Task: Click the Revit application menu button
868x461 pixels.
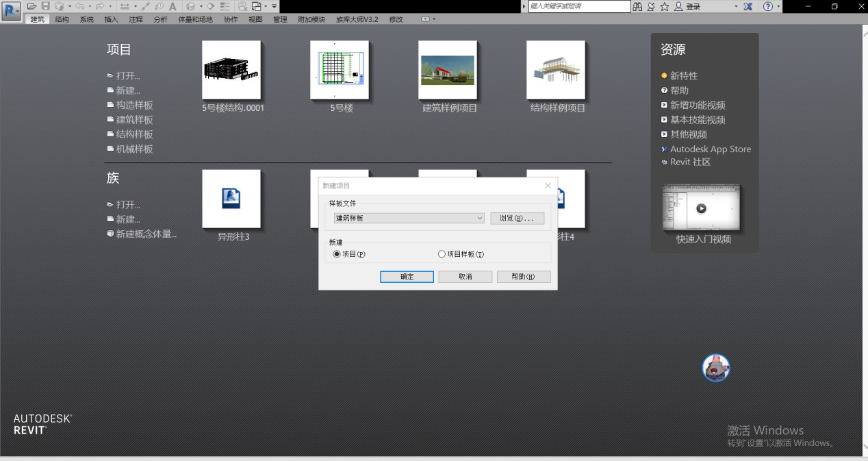Action: [11, 9]
